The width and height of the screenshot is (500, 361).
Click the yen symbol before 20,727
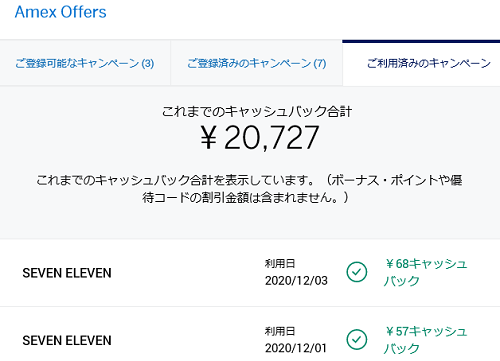click(209, 138)
